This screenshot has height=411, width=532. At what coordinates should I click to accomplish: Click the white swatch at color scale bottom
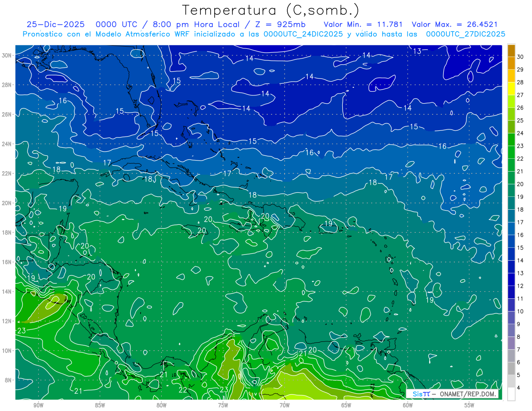(511, 394)
